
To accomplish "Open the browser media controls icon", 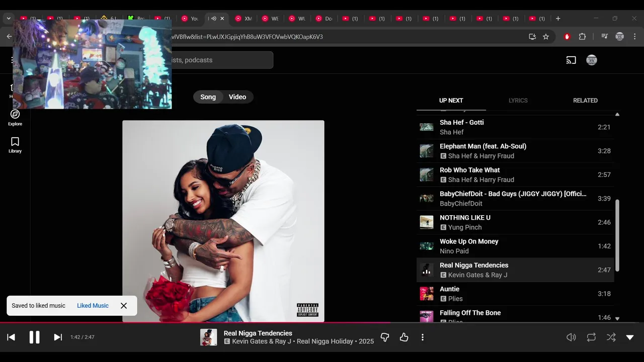I will [x=604, y=37].
